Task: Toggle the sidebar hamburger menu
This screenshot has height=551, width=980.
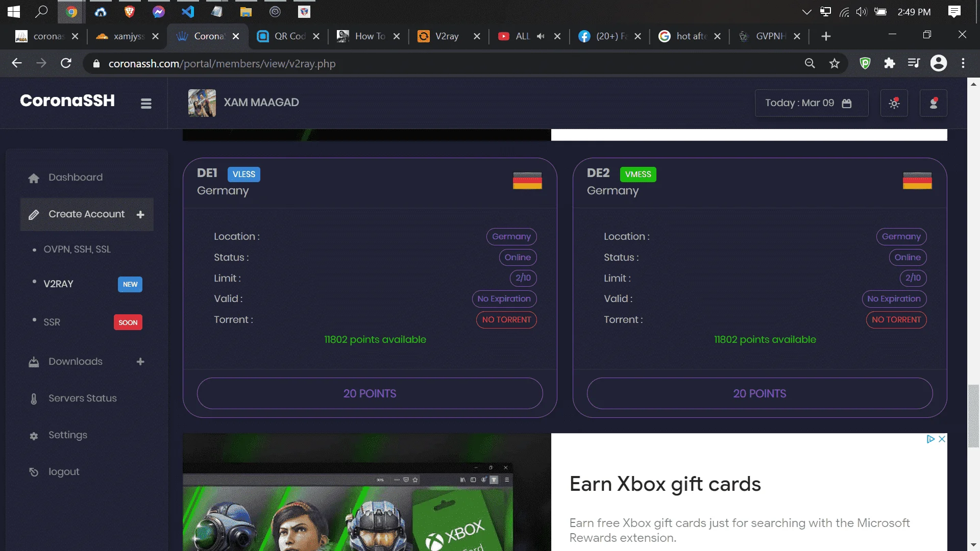Action: (146, 104)
